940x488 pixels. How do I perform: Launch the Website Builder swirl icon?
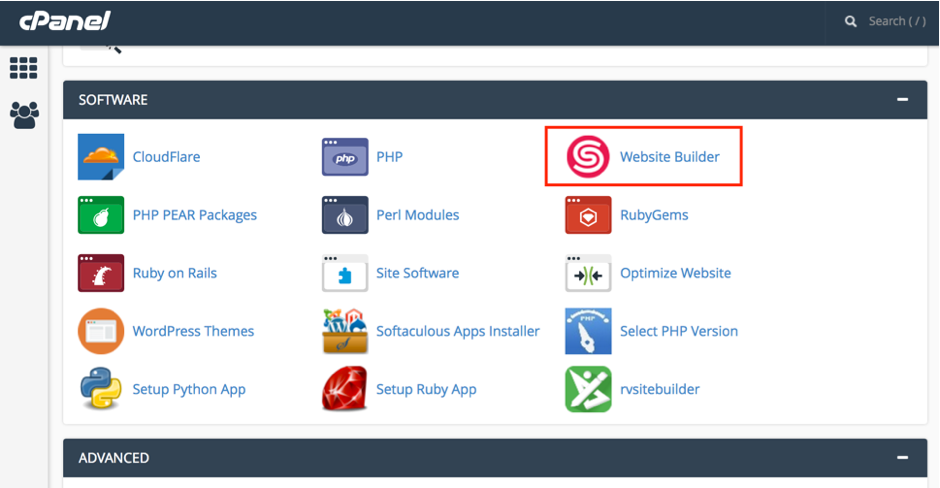[588, 157]
